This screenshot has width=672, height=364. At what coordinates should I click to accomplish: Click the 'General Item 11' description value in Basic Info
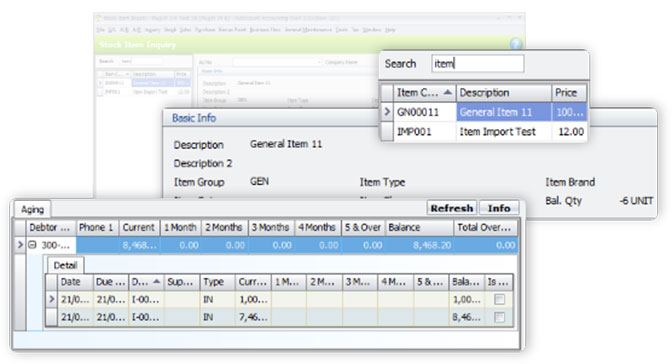click(286, 144)
